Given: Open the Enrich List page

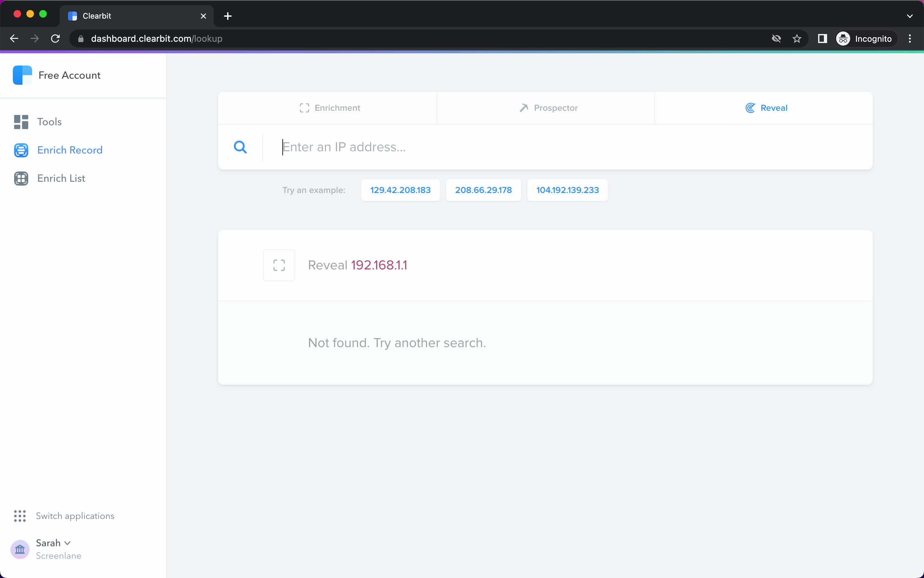Looking at the screenshot, I should 49,178.
